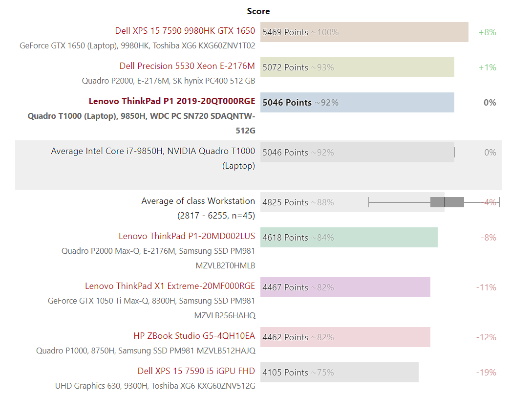
Task: Select the "GeForce GTX 1650 (Laptop), 9980HK" spec line
Action: 137,46
